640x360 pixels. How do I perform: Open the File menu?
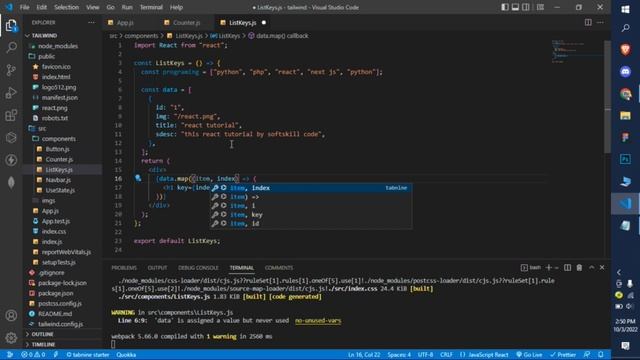[24, 7]
